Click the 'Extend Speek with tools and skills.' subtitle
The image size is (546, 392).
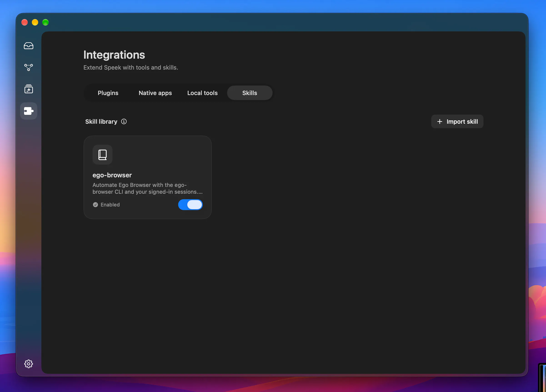(131, 68)
